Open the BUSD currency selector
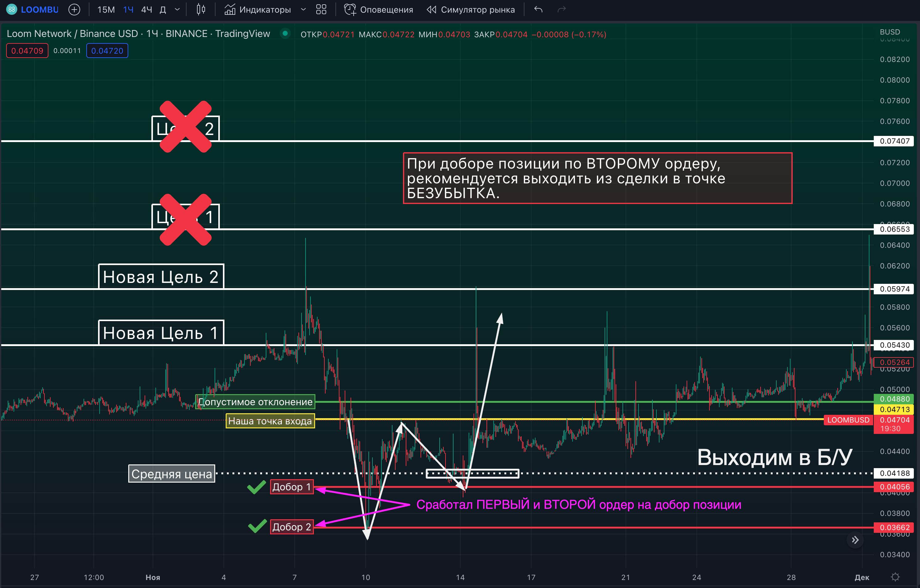The image size is (920, 588). 889,32
